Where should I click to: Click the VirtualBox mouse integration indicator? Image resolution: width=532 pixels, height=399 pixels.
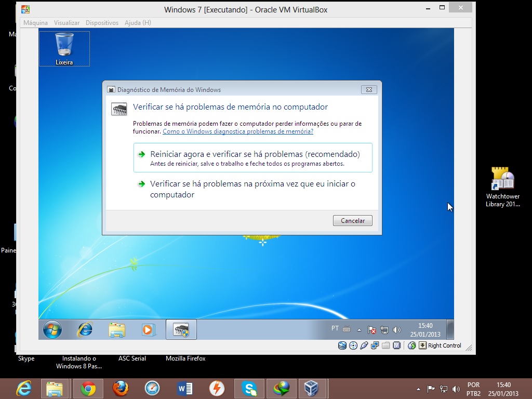point(412,345)
